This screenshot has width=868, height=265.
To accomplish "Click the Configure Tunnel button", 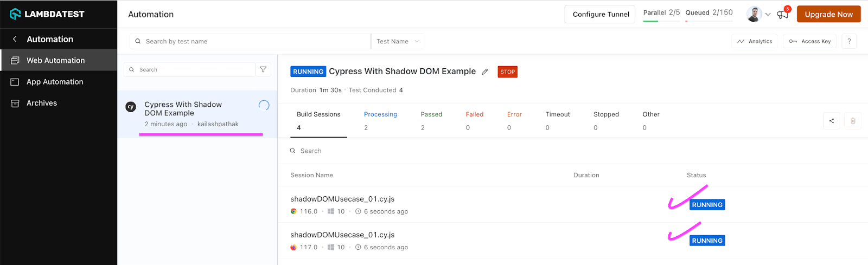I will click(x=601, y=14).
